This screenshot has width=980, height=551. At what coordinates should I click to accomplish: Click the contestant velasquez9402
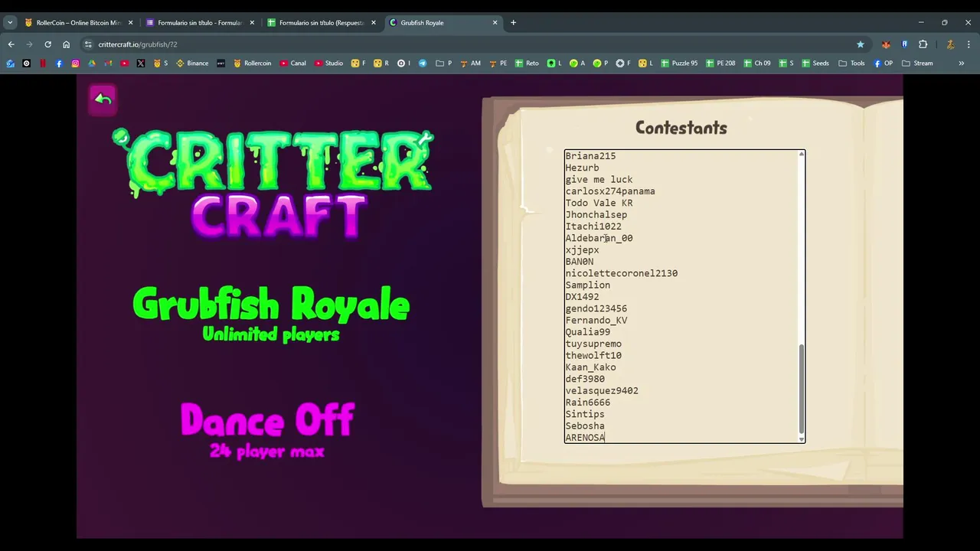602,391
